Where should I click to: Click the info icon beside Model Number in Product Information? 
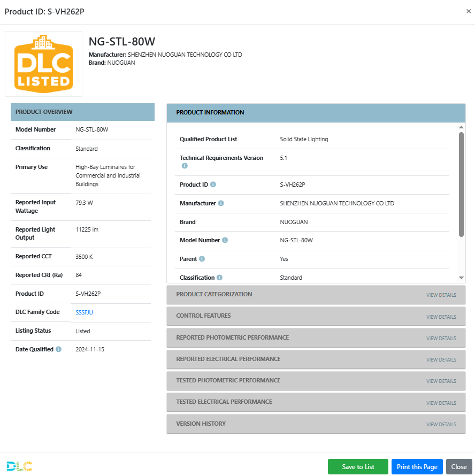coord(225,240)
